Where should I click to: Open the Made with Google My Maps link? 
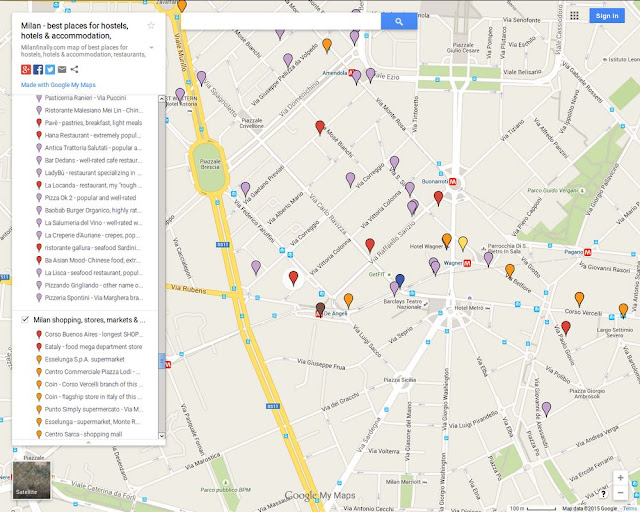(x=58, y=85)
